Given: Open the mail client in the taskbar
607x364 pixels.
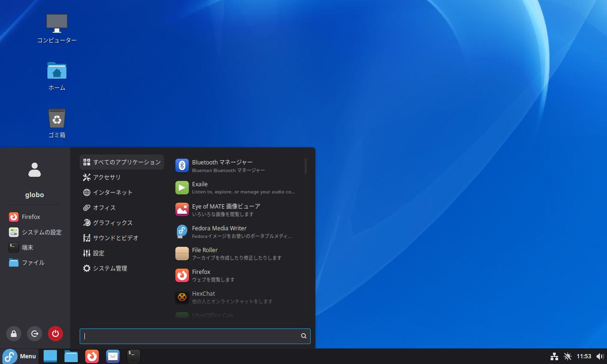Looking at the screenshot, I should click(x=113, y=356).
